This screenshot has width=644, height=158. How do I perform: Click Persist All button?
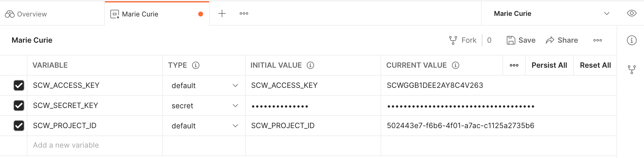549,65
